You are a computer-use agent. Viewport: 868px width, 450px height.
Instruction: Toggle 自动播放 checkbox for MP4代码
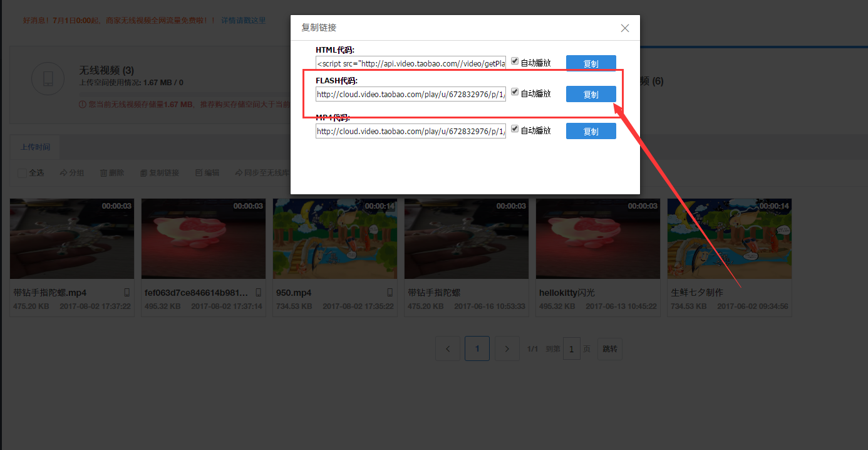coord(515,129)
